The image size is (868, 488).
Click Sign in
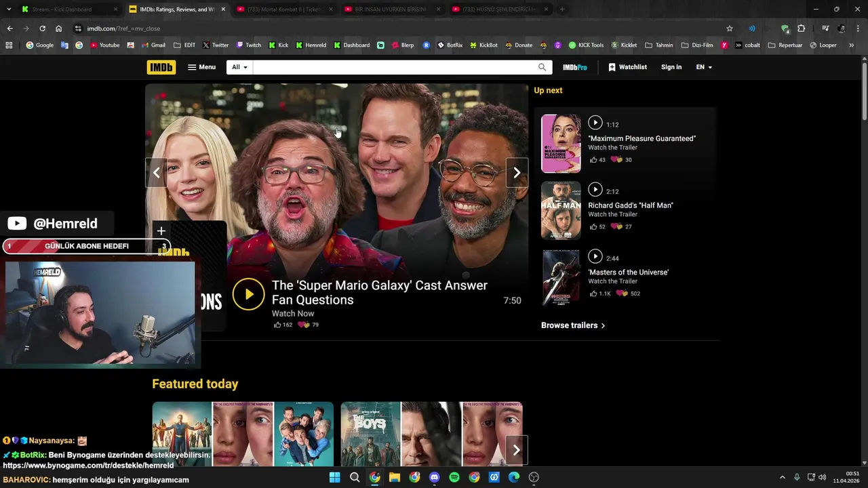[671, 67]
